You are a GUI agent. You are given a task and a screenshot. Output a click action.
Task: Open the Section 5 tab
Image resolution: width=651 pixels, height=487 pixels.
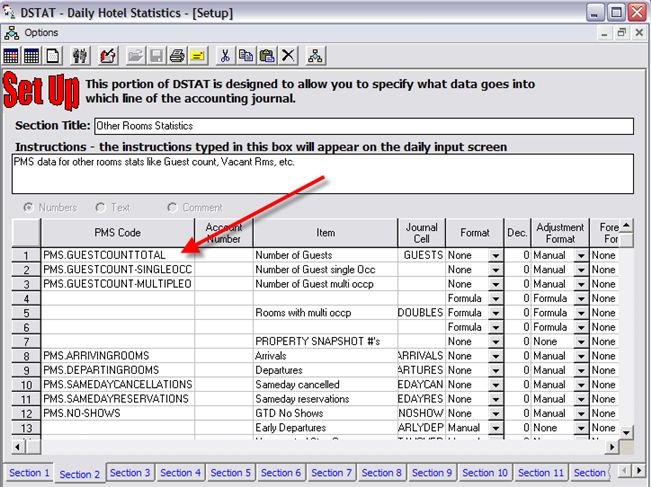230,472
